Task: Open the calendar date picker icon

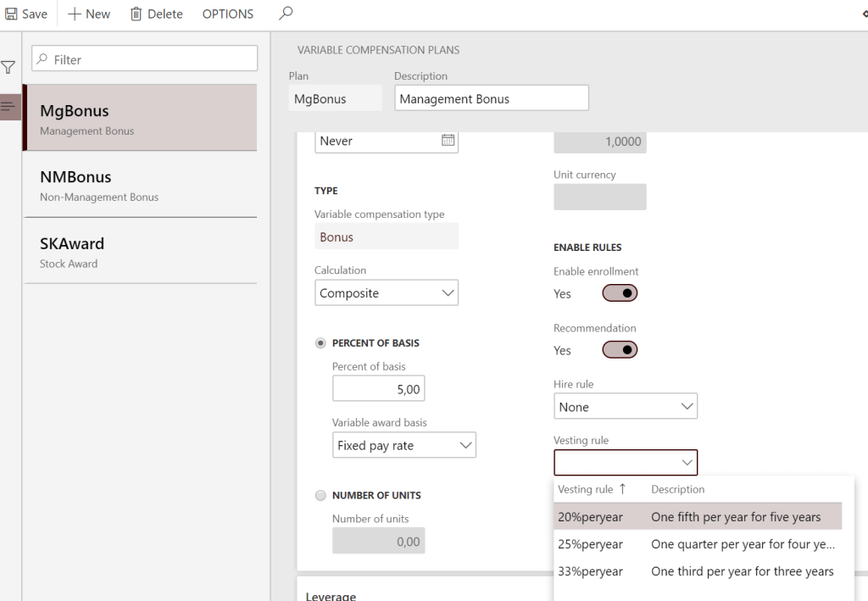Action: click(448, 141)
